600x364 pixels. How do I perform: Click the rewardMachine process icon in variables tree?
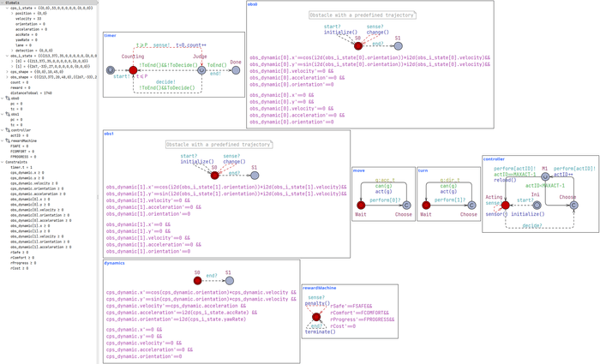pos(8,140)
